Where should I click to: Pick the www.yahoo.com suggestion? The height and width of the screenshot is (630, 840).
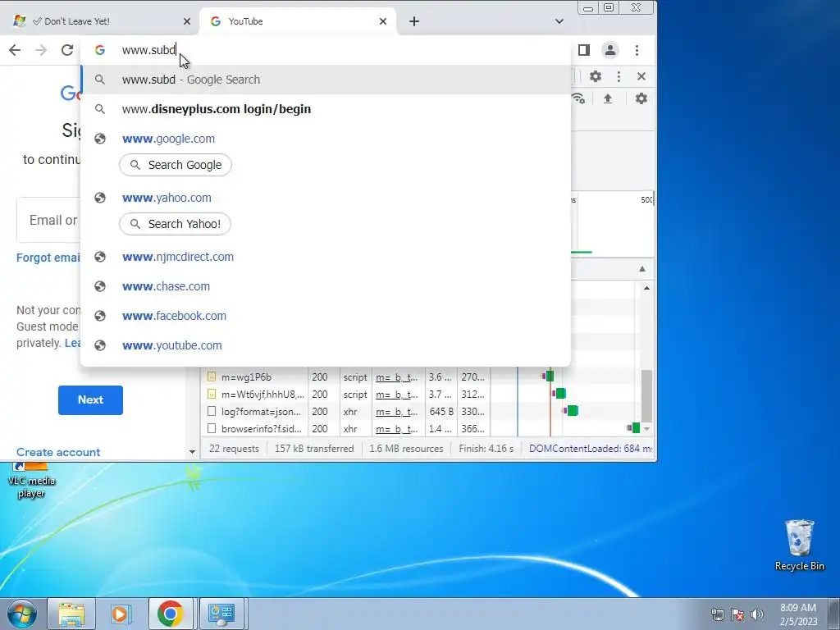click(326, 198)
